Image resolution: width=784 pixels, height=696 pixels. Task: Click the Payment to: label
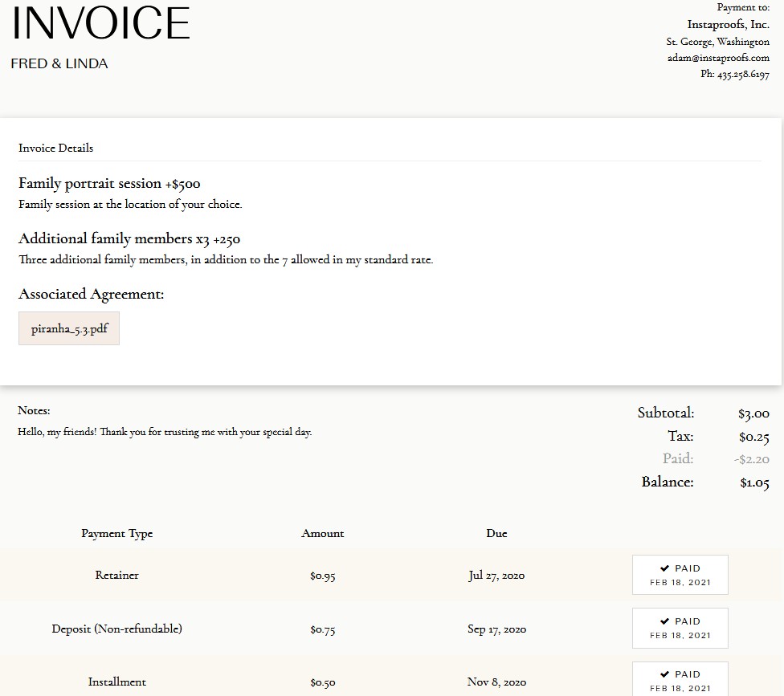tap(744, 7)
